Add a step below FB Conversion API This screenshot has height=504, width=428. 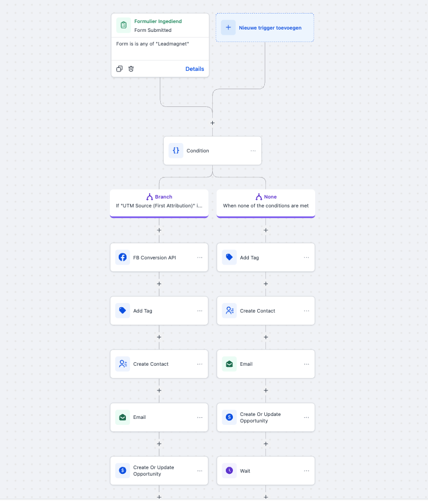(159, 284)
